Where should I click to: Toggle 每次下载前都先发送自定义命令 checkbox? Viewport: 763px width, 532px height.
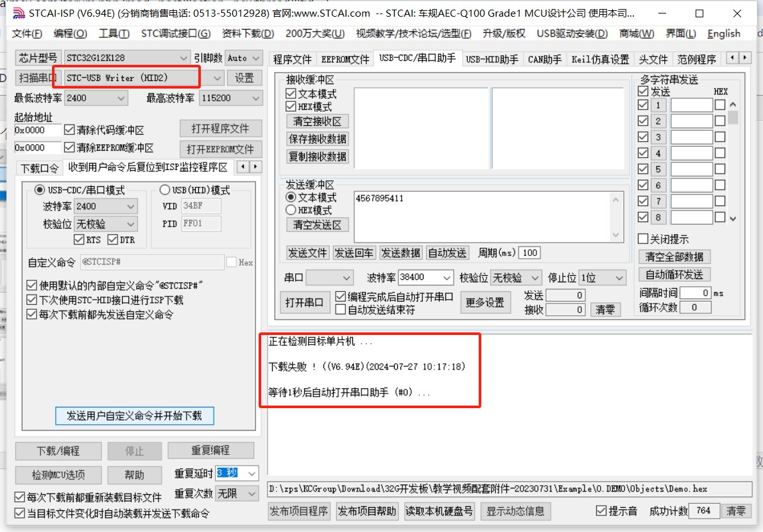31,314
